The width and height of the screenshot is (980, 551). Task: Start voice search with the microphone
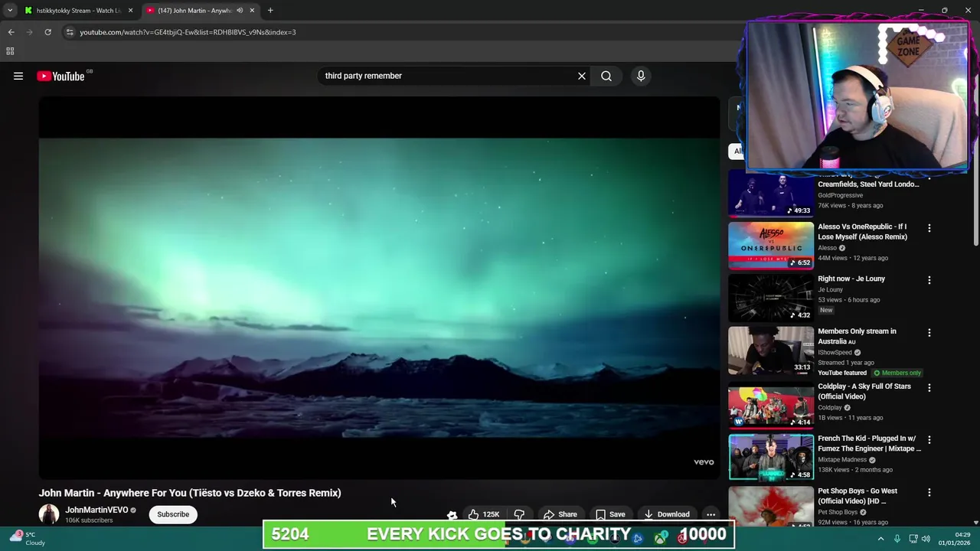click(x=641, y=76)
